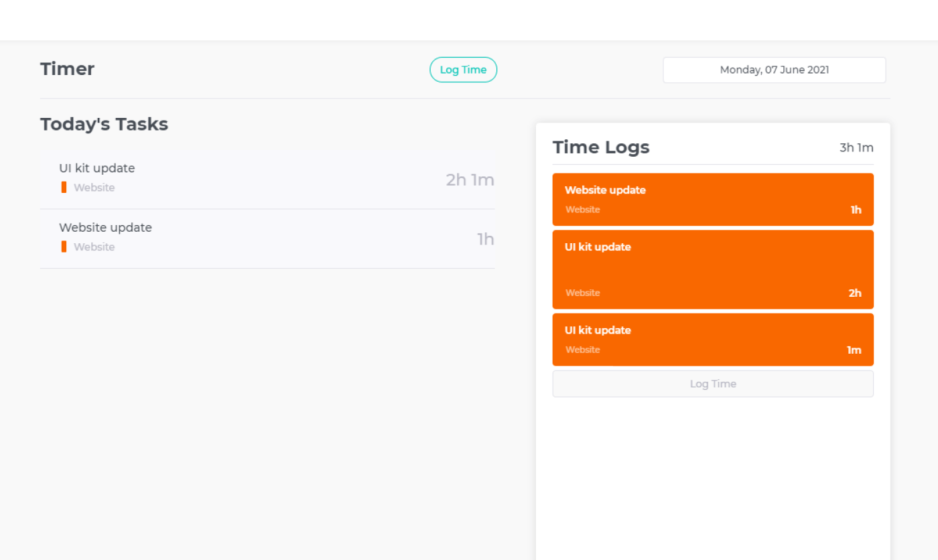Click the Time Logs panel title
Image resolution: width=938 pixels, height=560 pixels.
tap(600, 147)
